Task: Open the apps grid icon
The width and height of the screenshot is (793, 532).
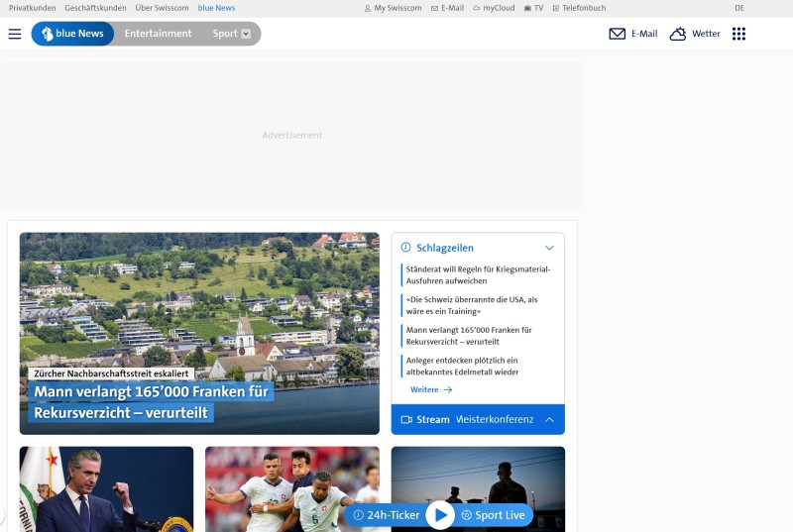Action: [738, 34]
